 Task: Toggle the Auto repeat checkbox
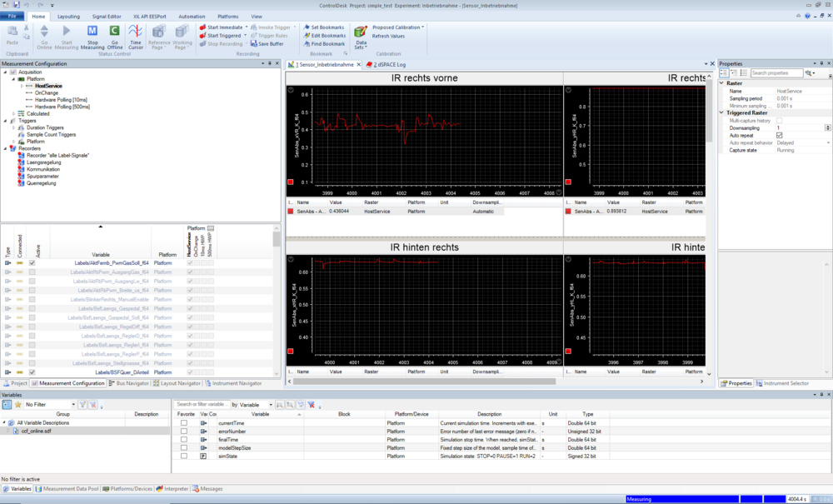click(x=779, y=135)
